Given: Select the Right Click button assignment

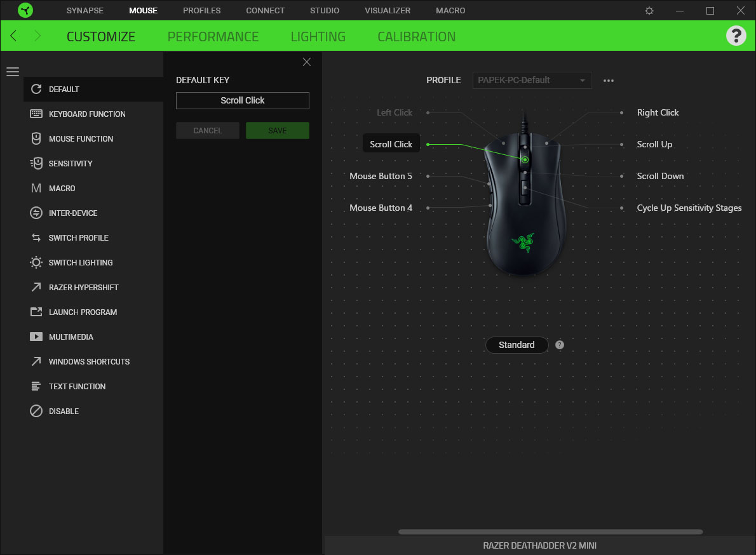Looking at the screenshot, I should (x=658, y=113).
